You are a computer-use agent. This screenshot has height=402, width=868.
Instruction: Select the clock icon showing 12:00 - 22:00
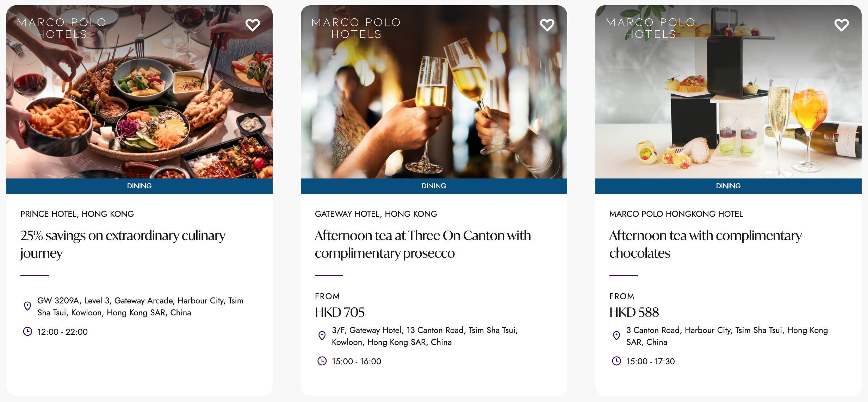(28, 331)
